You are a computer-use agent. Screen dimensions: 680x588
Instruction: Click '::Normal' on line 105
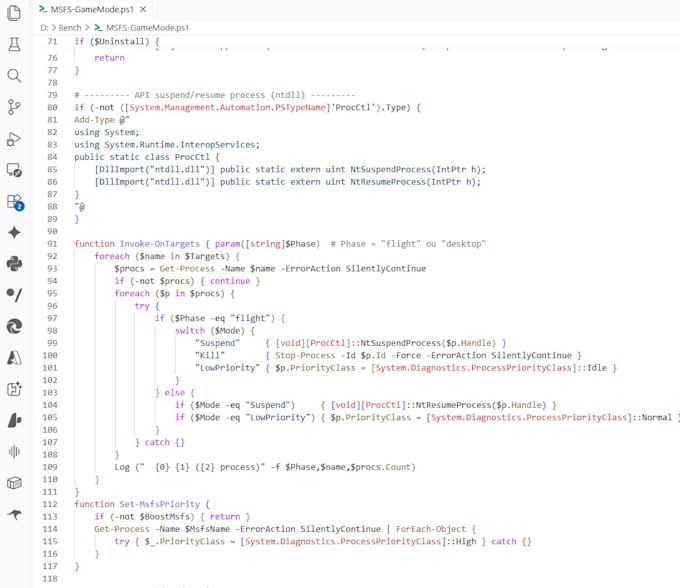[652, 418]
